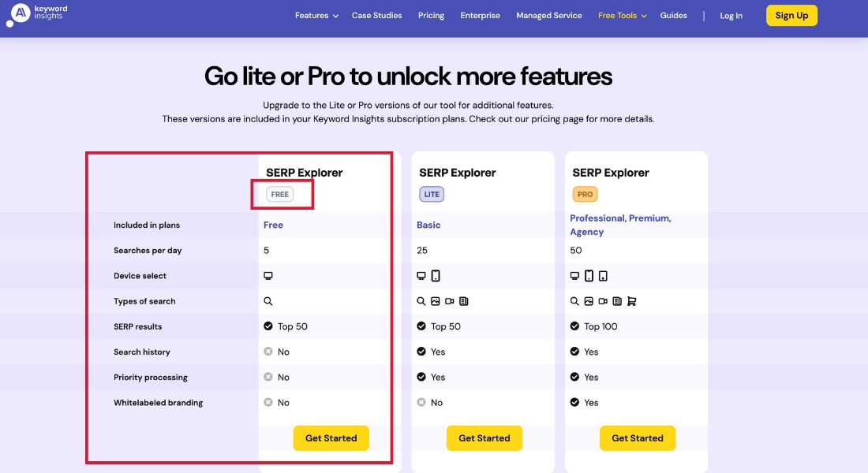
Task: Click the desktop device icon in the Free column
Action: (x=268, y=275)
